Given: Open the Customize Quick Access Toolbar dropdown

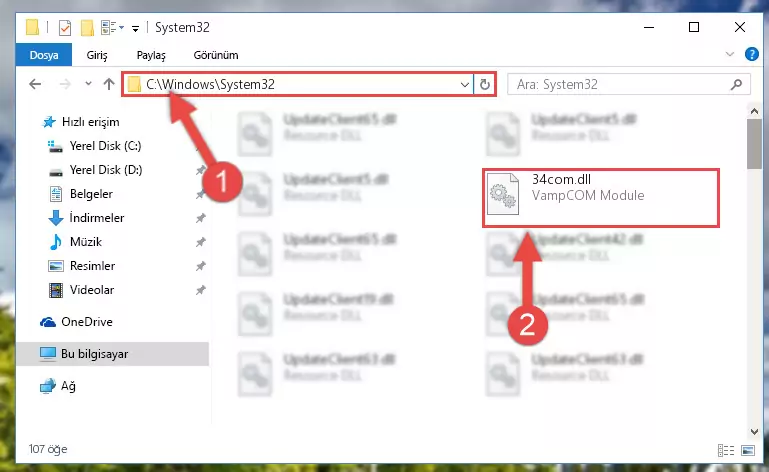Looking at the screenshot, I should 135,29.
